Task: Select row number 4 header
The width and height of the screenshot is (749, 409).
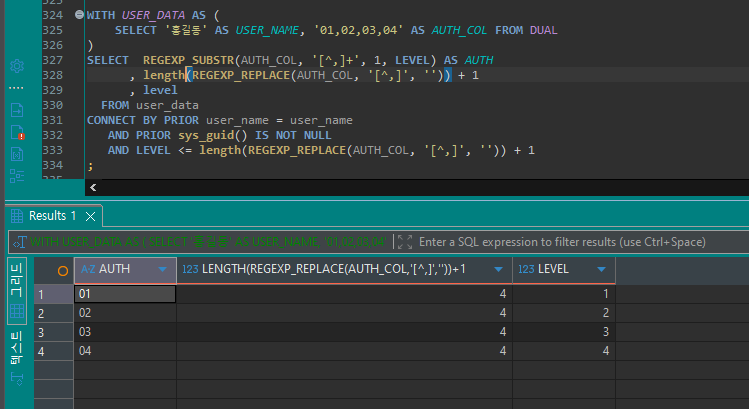Action: point(54,351)
